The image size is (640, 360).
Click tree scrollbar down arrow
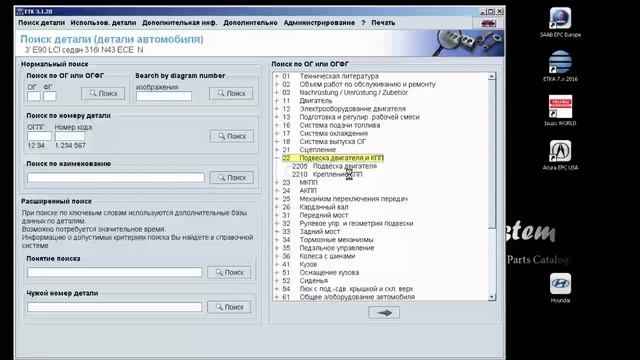point(492,297)
